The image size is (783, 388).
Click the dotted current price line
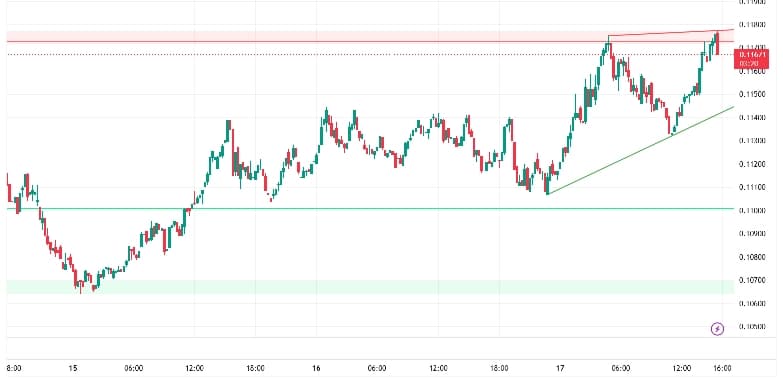[x=370, y=54]
